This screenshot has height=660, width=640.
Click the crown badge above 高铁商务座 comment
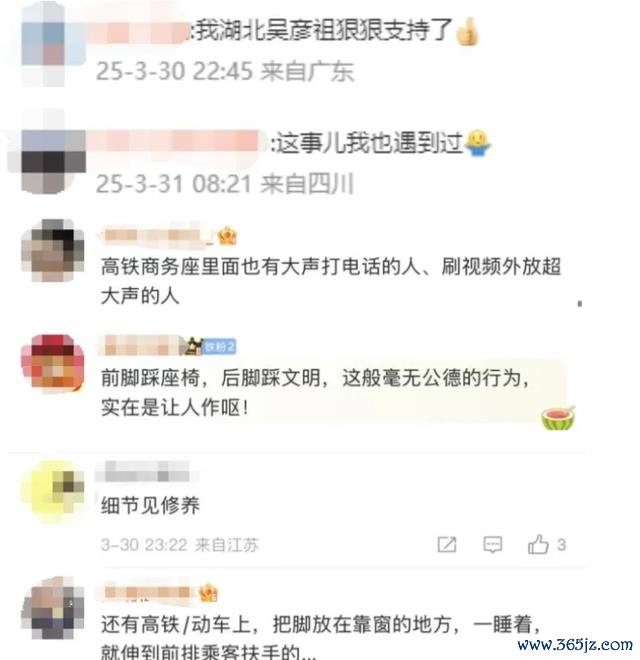coord(227,236)
